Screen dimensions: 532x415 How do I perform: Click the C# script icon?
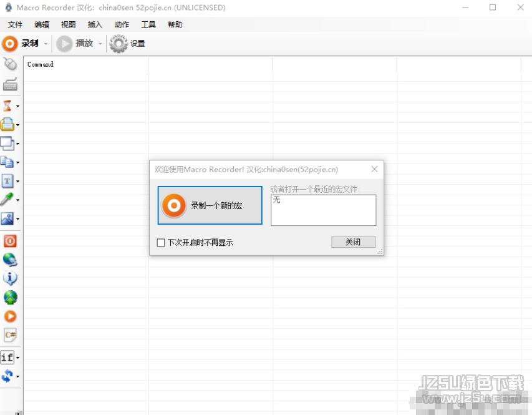[10, 335]
